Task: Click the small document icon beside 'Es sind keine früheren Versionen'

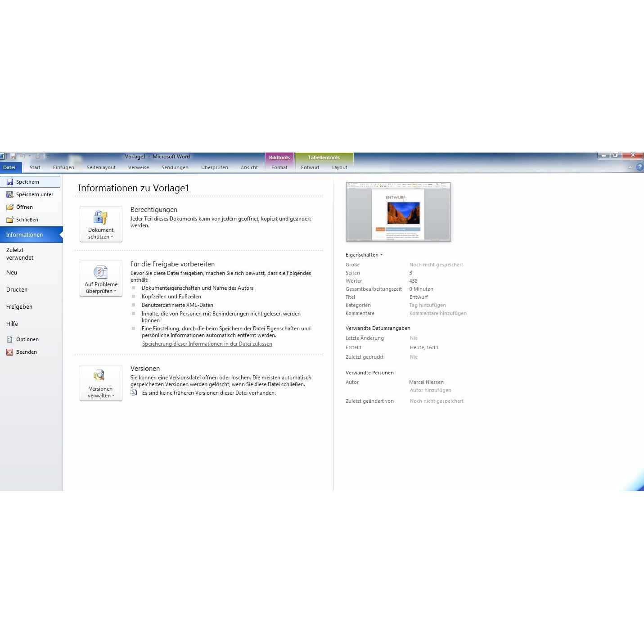Action: coord(134,393)
